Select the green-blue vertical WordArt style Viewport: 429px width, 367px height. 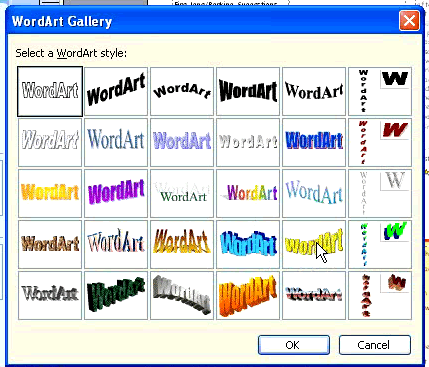coord(380,244)
